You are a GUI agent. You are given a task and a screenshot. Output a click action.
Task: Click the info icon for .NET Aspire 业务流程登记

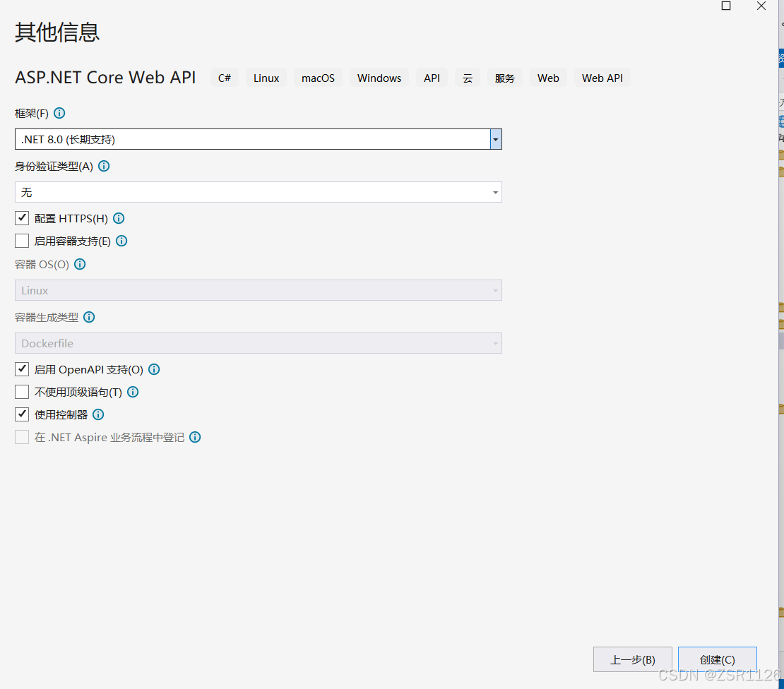tap(194, 437)
